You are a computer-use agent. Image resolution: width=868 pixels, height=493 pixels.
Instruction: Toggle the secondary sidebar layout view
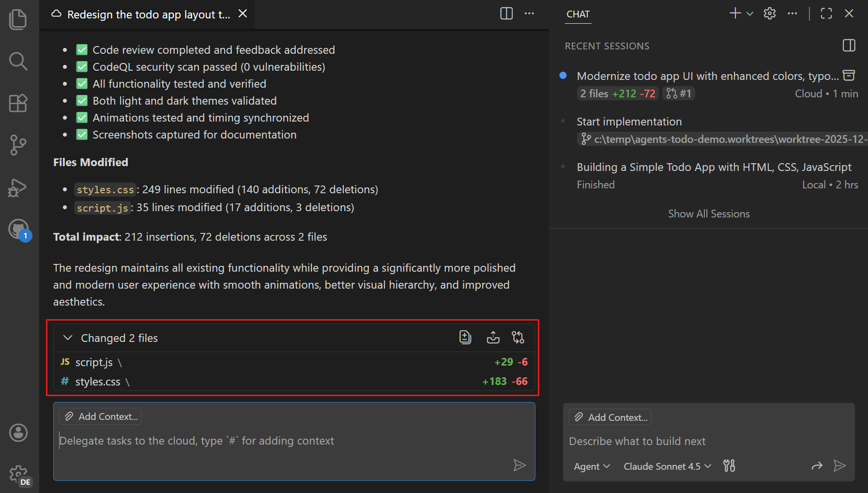[x=849, y=46]
